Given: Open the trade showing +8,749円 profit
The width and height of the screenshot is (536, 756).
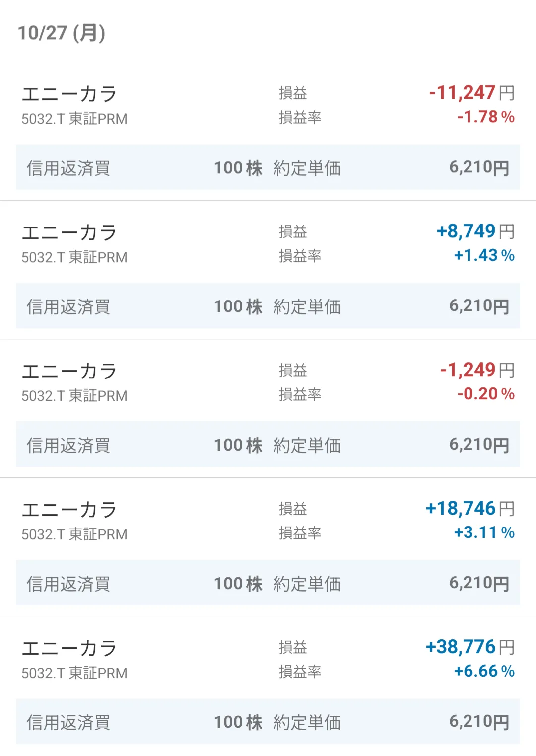Looking at the screenshot, I should pos(475,231).
